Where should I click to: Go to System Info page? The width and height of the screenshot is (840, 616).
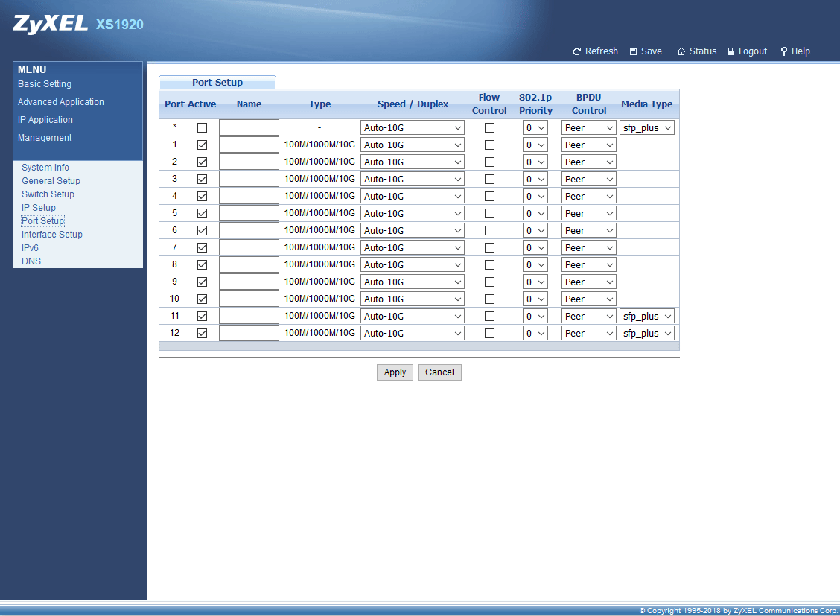click(45, 168)
